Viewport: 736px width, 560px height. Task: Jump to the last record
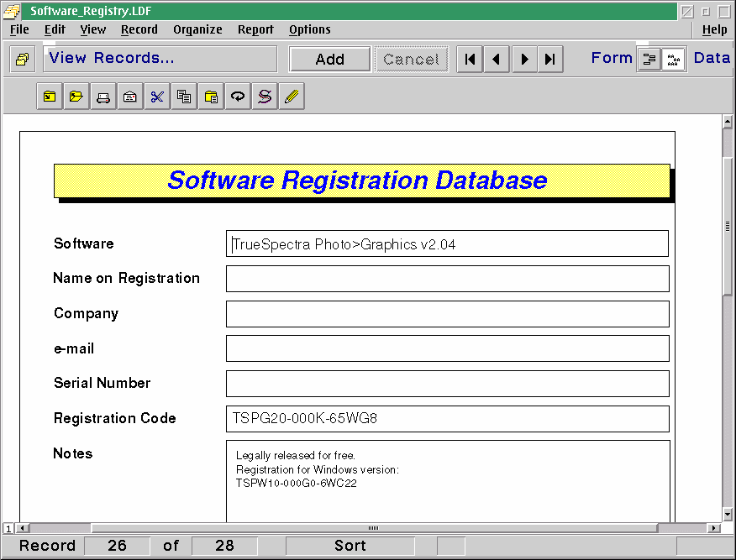pos(550,59)
